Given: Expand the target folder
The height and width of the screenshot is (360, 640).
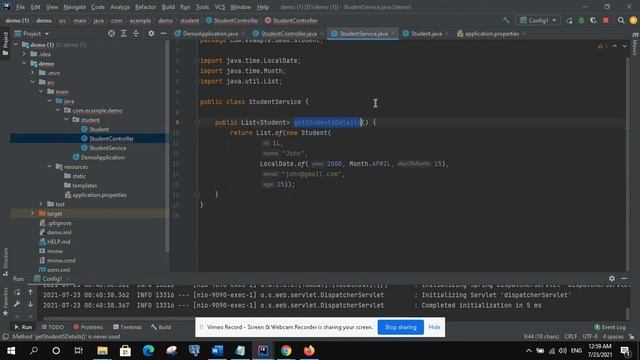Looking at the screenshot, I should tap(32, 213).
